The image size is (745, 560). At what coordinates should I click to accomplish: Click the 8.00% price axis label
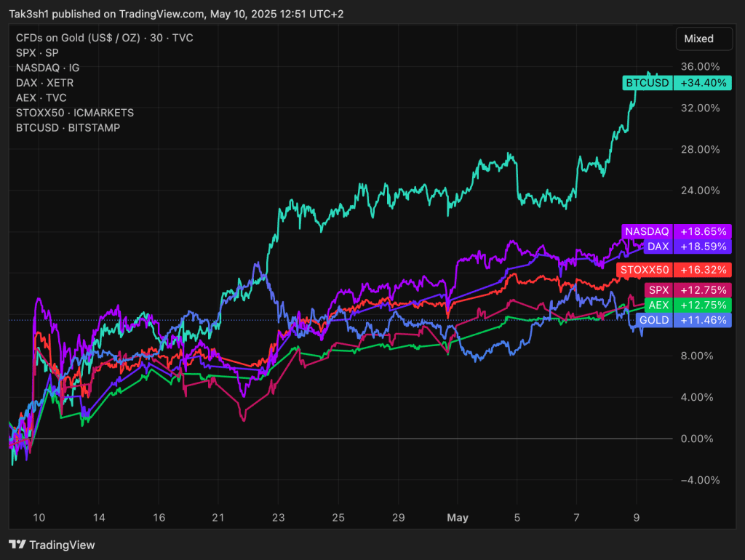[696, 356]
